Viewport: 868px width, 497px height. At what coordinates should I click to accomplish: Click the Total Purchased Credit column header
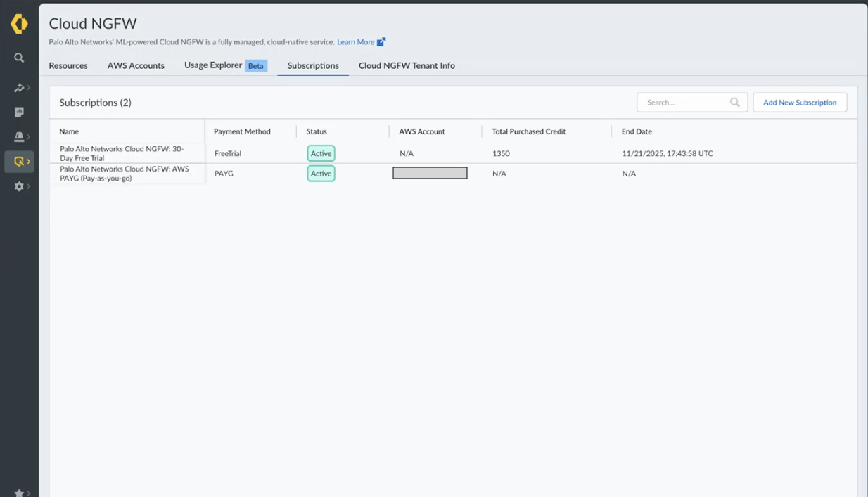tap(529, 131)
